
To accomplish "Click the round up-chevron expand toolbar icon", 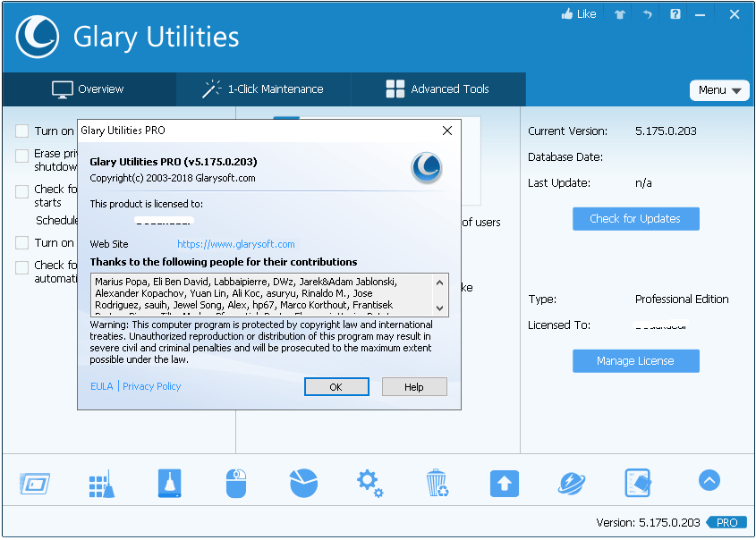I will [709, 480].
